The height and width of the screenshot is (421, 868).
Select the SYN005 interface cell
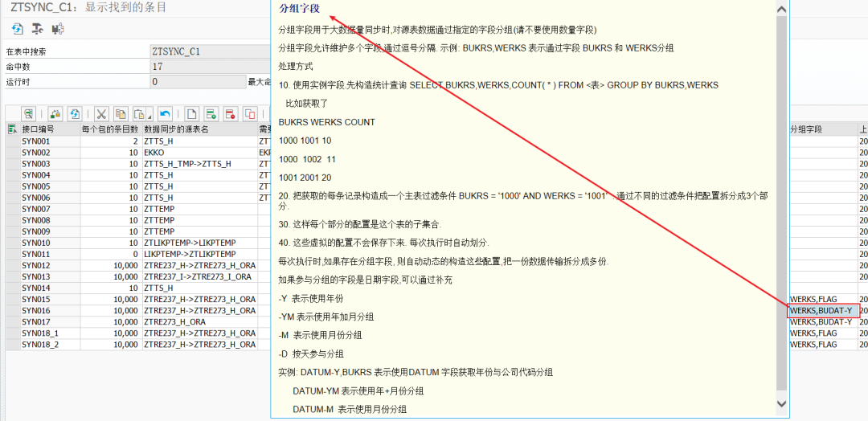click(x=51, y=186)
